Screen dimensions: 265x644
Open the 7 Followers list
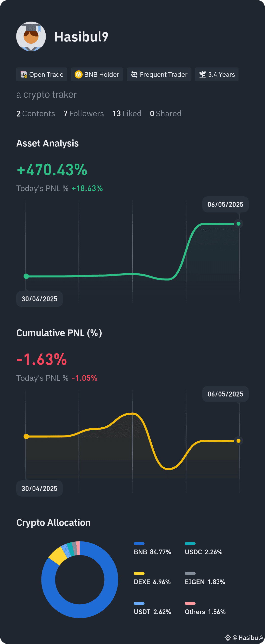click(83, 114)
